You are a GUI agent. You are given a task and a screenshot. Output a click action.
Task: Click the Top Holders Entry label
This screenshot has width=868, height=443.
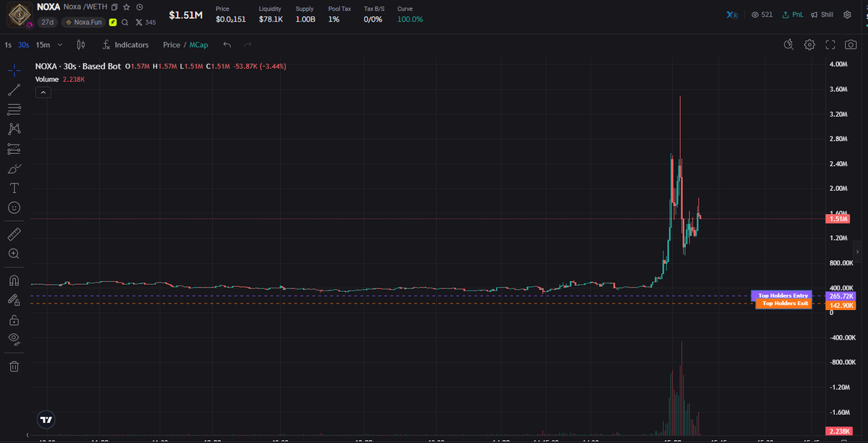[x=782, y=296]
